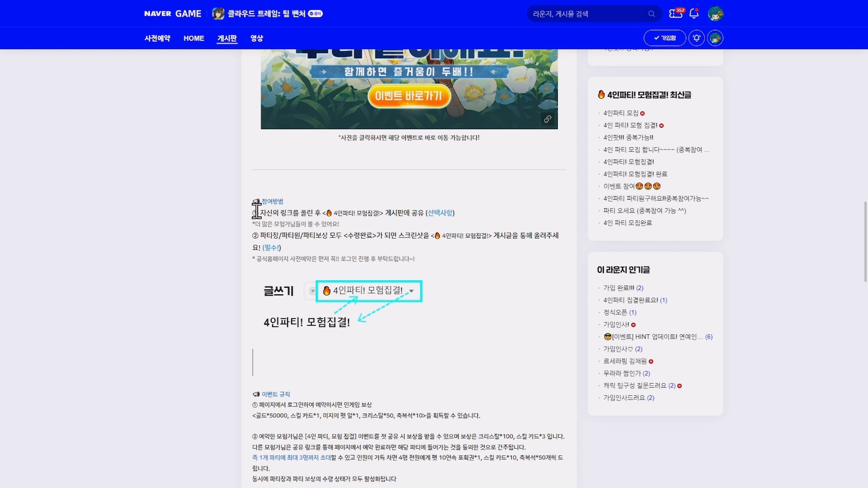Viewport: 868px width, 488px height.
Task: Open post 4인파티 모집
Action: (x=621, y=113)
